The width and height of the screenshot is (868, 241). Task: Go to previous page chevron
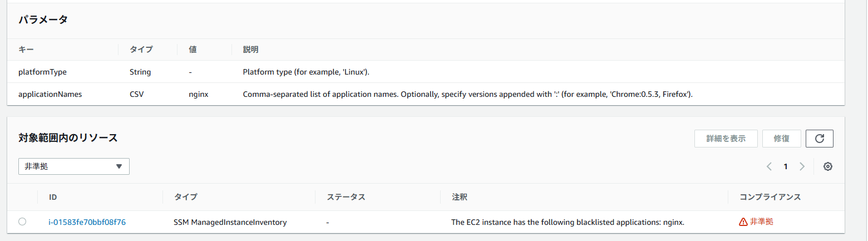(x=769, y=166)
